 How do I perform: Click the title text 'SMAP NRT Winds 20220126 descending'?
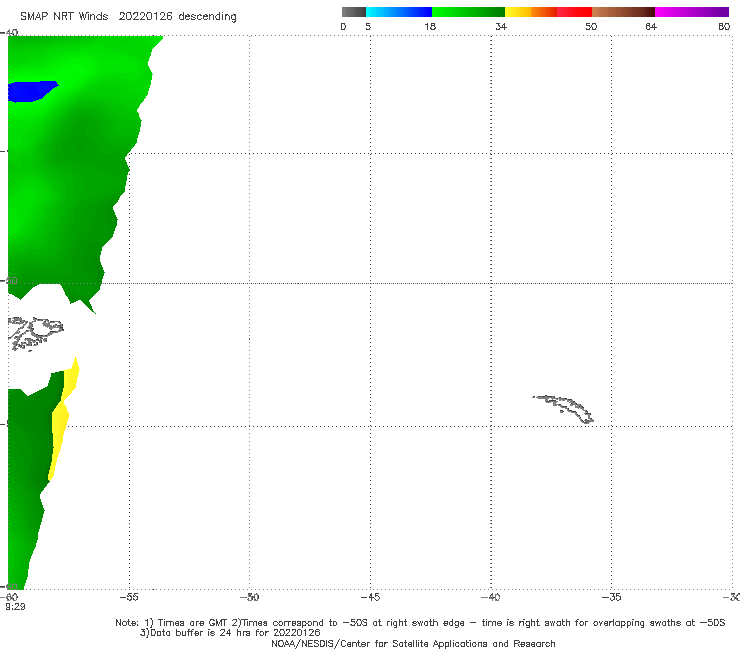pos(128,17)
